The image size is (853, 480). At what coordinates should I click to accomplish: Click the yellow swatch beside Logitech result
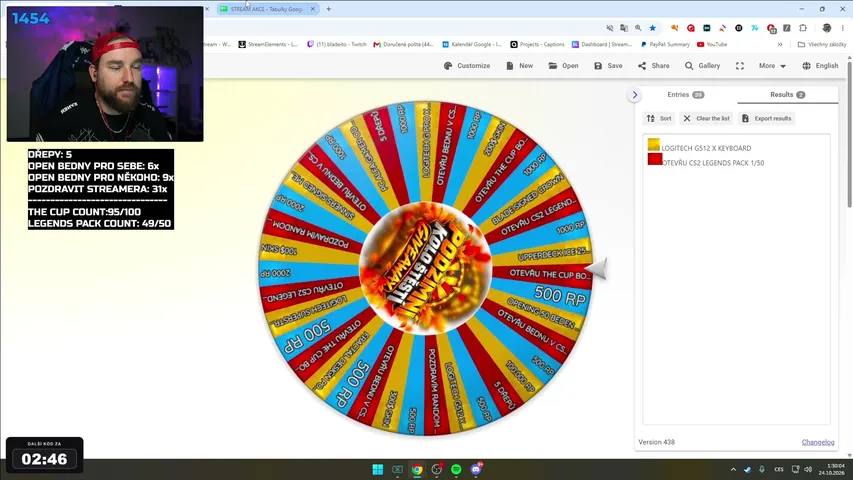coord(654,144)
